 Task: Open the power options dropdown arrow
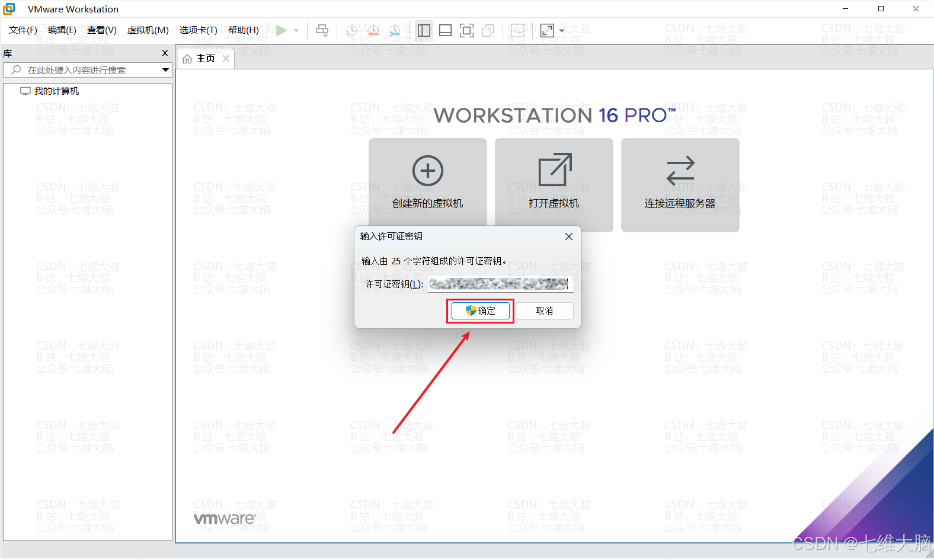[x=296, y=30]
